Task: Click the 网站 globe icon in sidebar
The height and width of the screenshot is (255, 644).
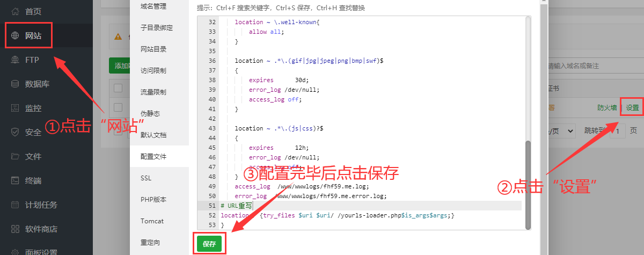Action: pyautogui.click(x=15, y=36)
